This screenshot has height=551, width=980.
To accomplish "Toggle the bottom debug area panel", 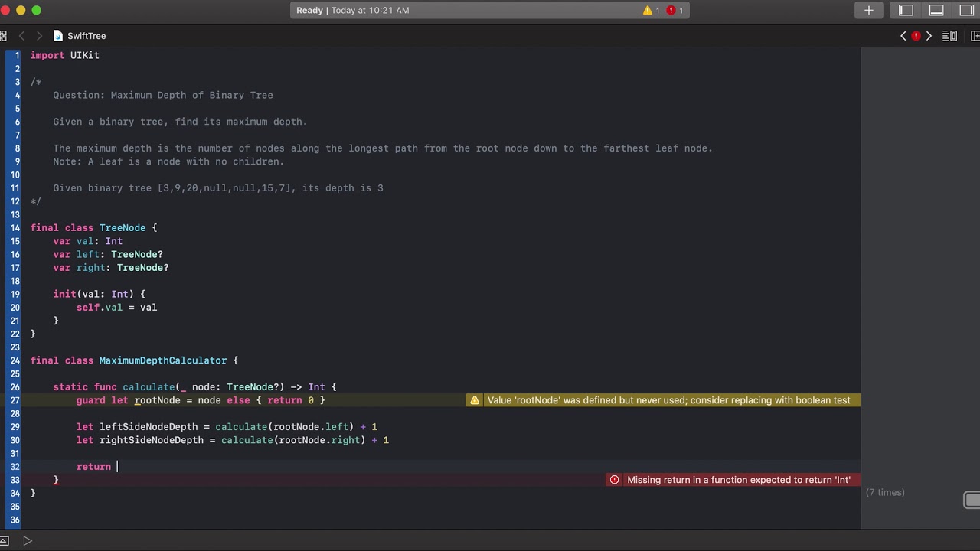I will (936, 10).
